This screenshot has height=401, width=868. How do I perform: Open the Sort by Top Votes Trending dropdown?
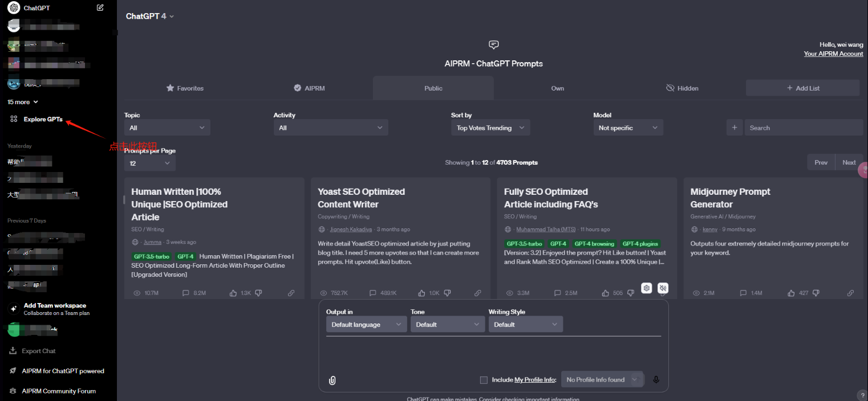click(x=490, y=128)
